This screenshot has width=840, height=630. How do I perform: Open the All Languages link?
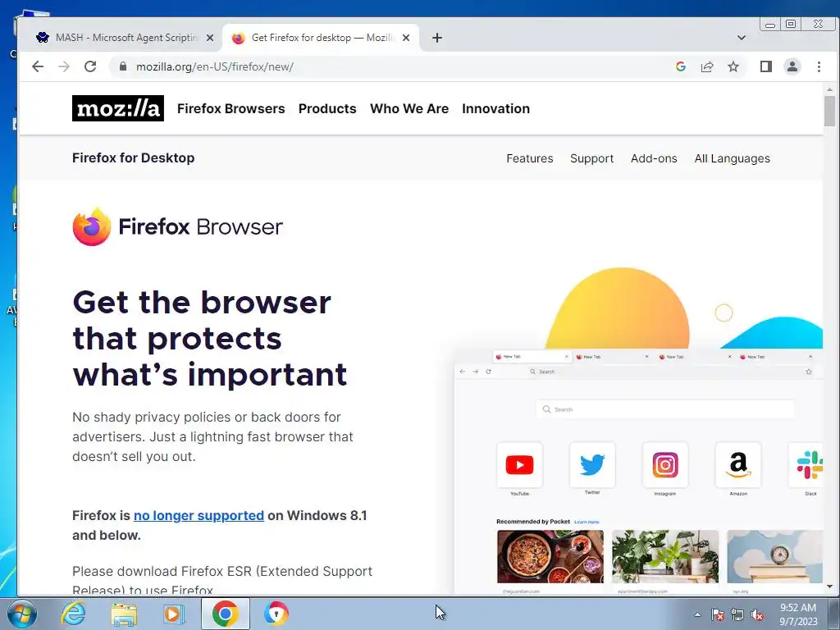click(733, 158)
